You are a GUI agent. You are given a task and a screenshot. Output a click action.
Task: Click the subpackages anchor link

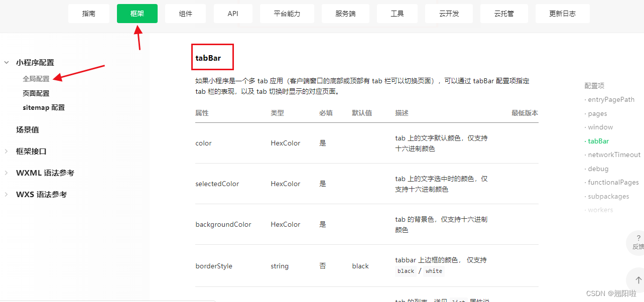608,196
